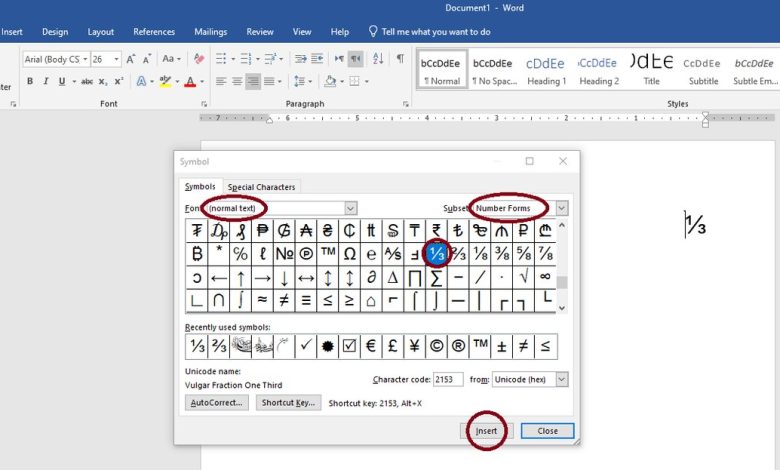Expand the font color dropdown arrow
Image resolution: width=780 pixels, height=470 pixels.
pyautogui.click(x=202, y=81)
